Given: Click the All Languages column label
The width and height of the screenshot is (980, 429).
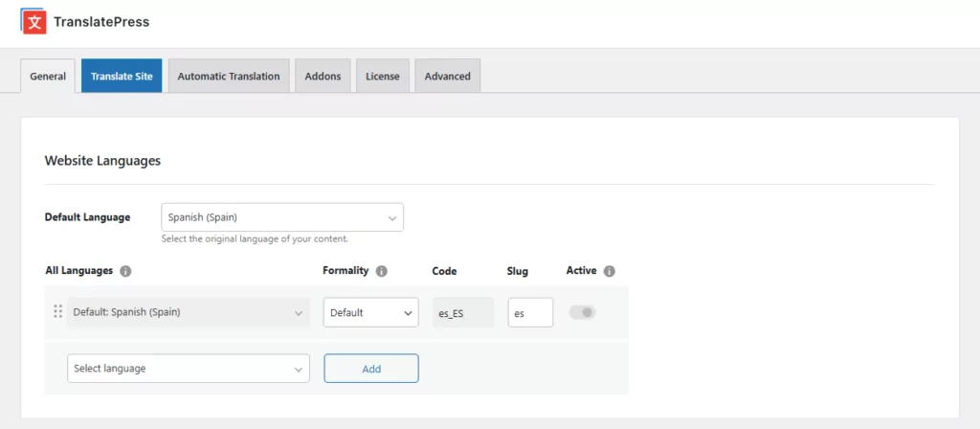Looking at the screenshot, I should [79, 271].
